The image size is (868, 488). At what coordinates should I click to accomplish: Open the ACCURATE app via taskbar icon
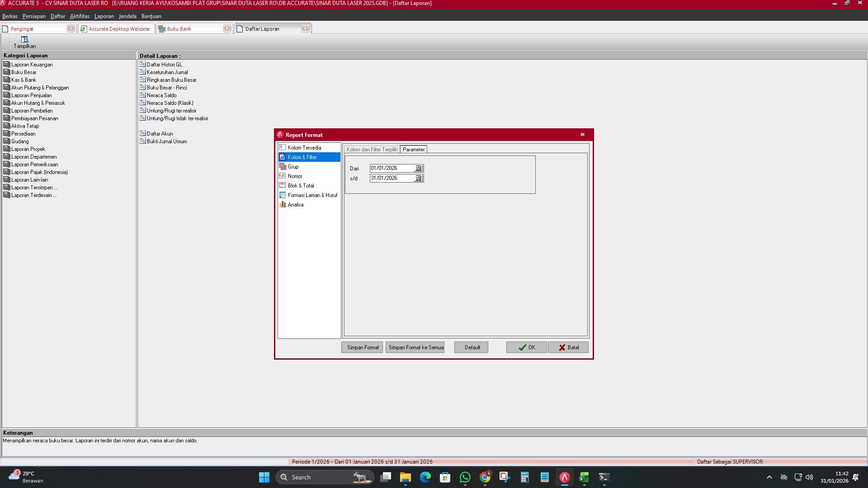pyautogui.click(x=564, y=477)
